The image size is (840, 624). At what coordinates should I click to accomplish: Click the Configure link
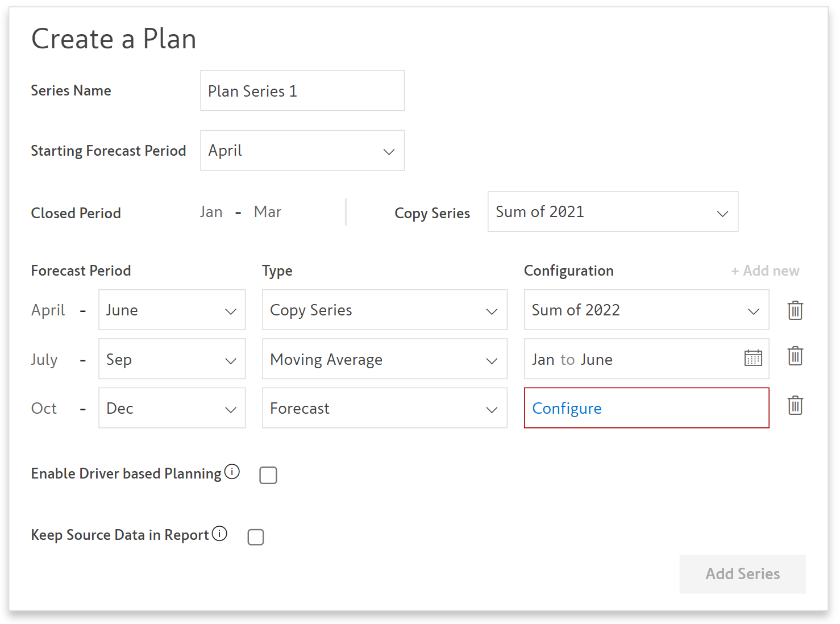pos(567,409)
